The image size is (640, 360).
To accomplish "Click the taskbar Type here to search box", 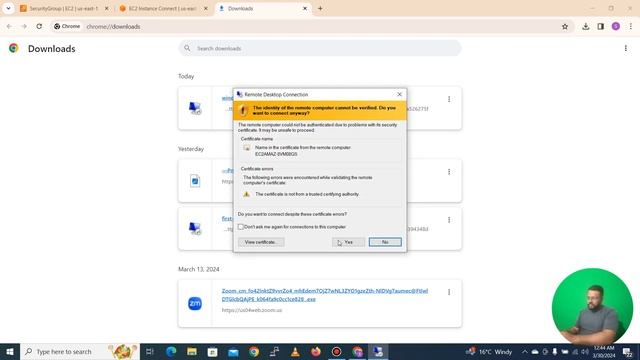I will point(80,351).
